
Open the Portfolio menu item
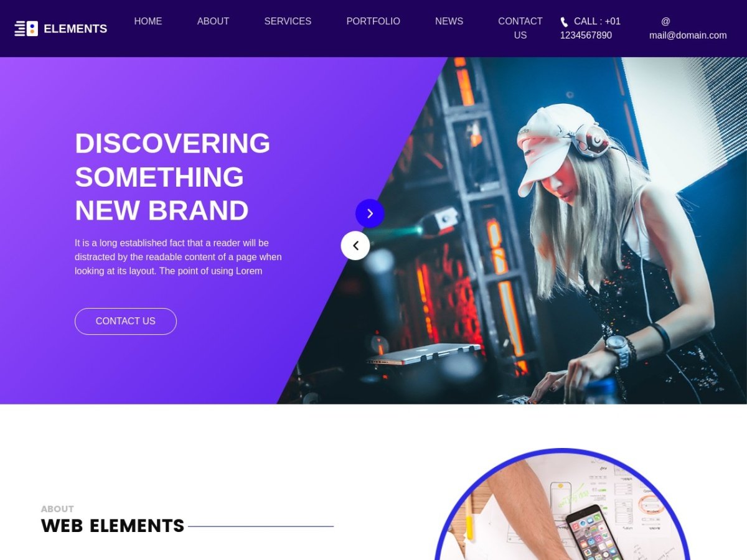click(374, 21)
